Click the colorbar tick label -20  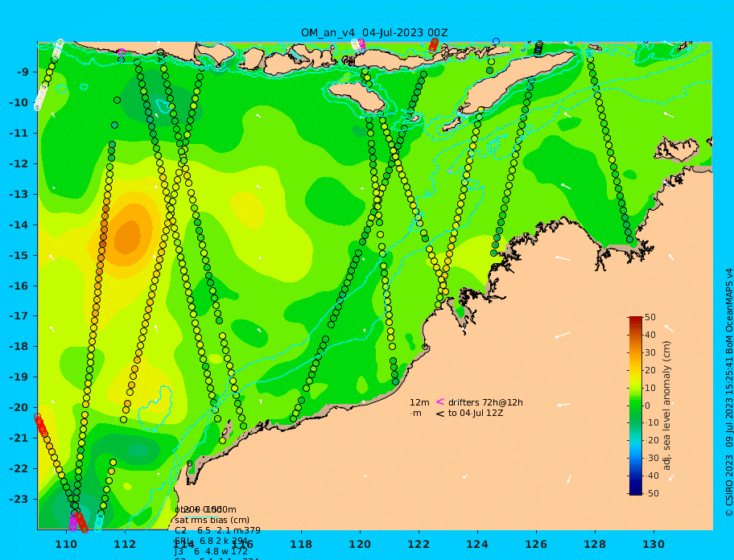(x=651, y=441)
